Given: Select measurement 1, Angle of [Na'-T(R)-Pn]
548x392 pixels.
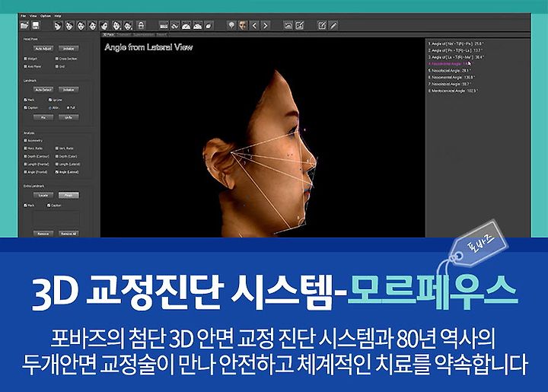Looking at the screenshot, I should (456, 43).
